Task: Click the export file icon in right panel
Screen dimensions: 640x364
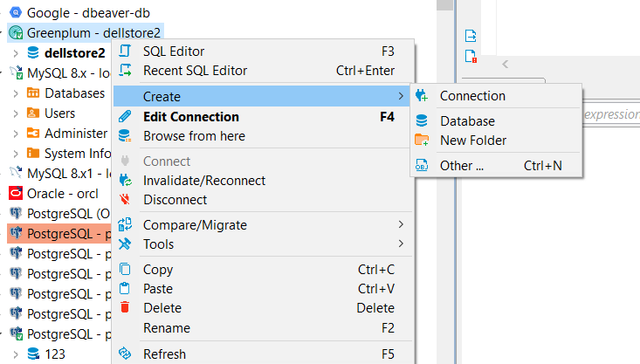Action: tap(471, 36)
